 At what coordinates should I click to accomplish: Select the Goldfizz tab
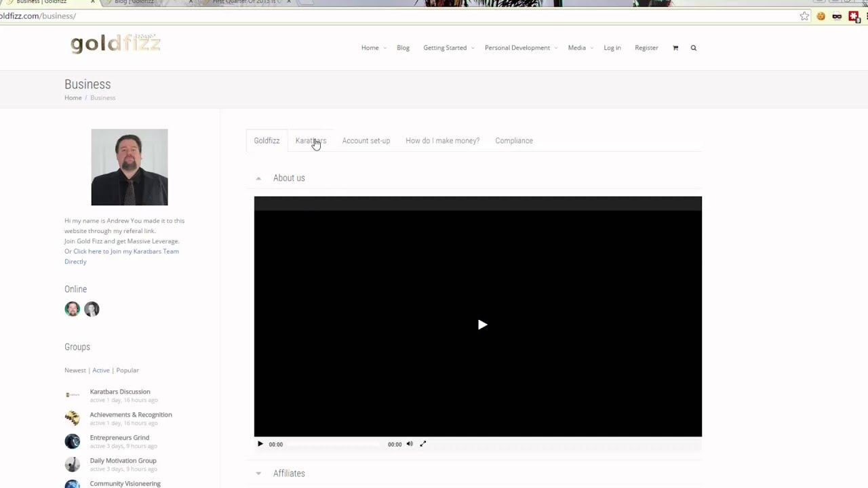267,141
